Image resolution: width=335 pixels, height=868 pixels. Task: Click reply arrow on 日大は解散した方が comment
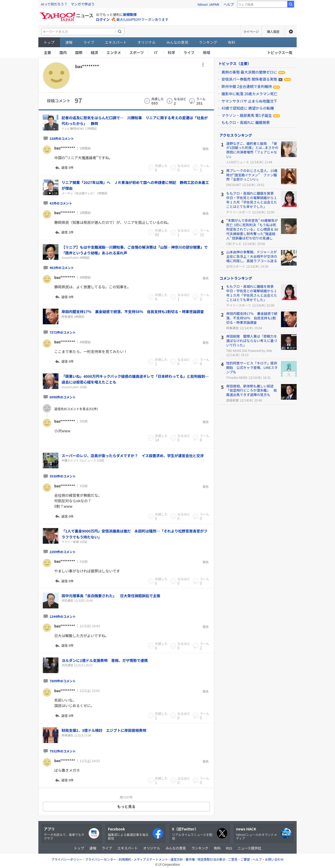[x=57, y=646]
